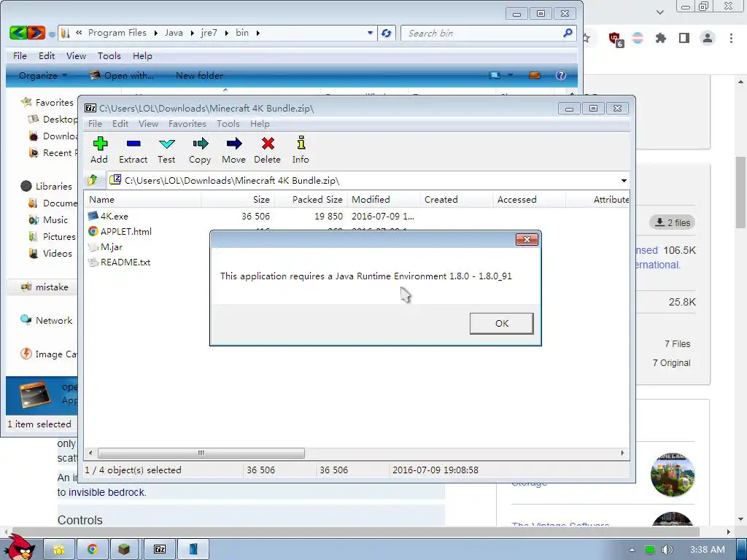Click the Test toolbar icon in 7-Zip

pyautogui.click(x=167, y=150)
